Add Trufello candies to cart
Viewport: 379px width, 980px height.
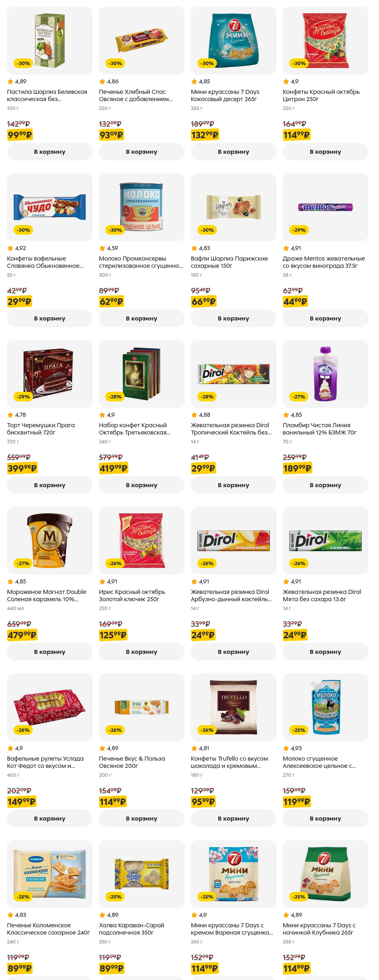click(233, 818)
